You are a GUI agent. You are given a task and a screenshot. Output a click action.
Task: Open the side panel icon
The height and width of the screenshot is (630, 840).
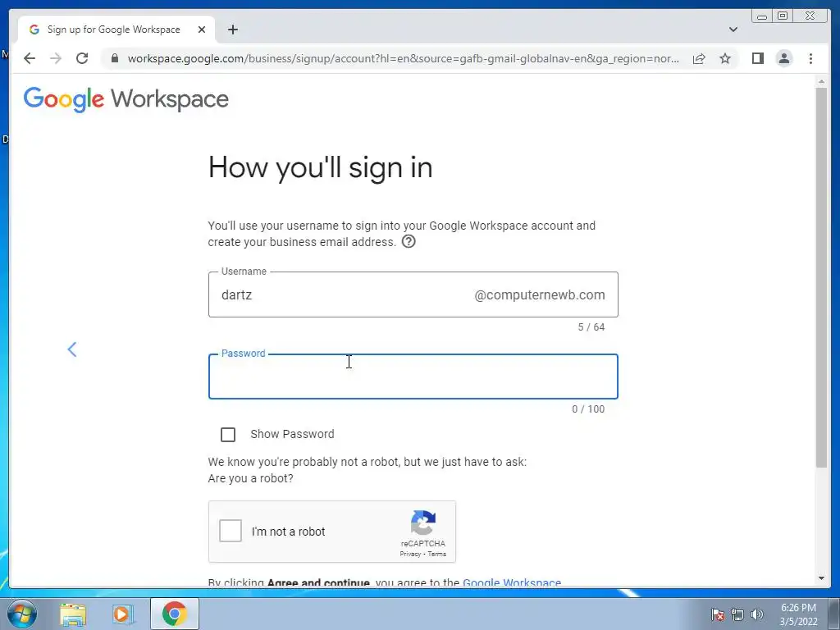click(x=757, y=58)
